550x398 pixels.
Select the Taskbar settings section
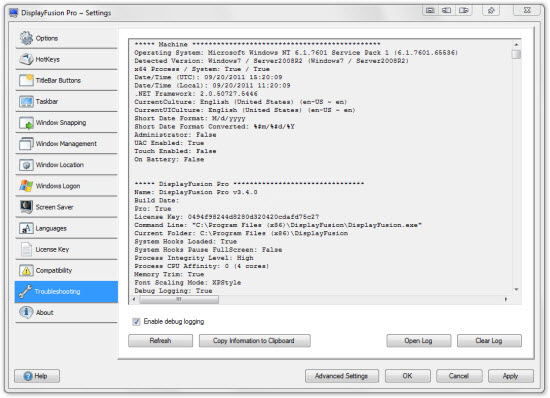66,101
